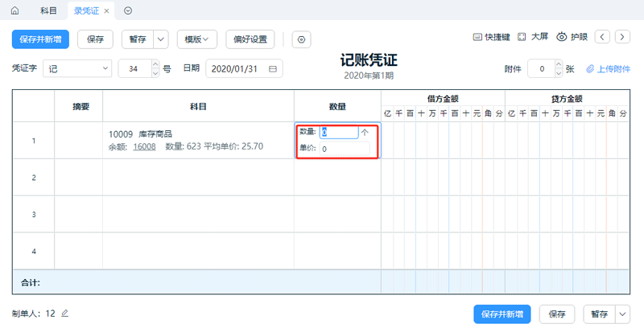644x332 pixels.
Task: Click 10009 库存商品 subject cell
Action: 198,141
